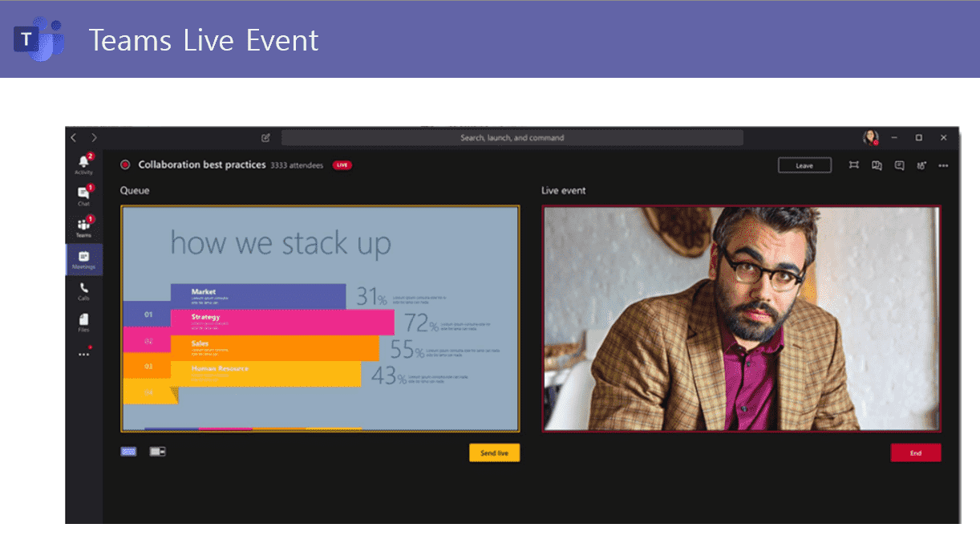Image resolution: width=980 pixels, height=544 pixels.
Task: Switch to content plus video layout
Action: [157, 452]
